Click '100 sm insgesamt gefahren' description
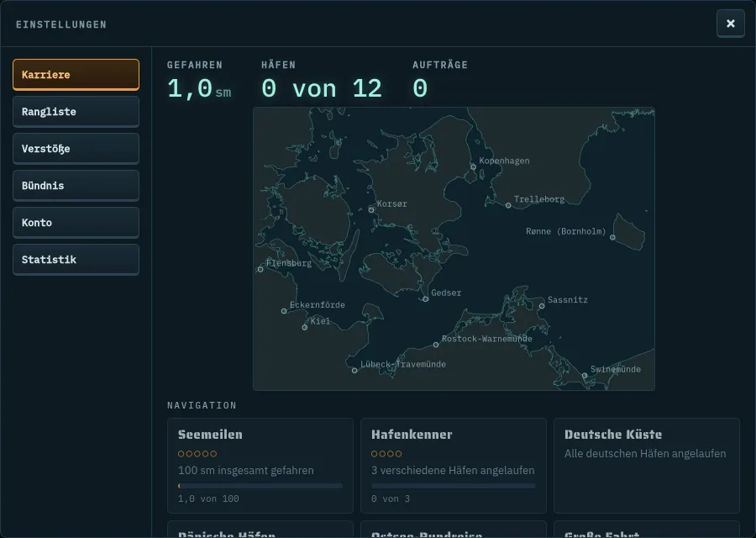 click(x=246, y=471)
